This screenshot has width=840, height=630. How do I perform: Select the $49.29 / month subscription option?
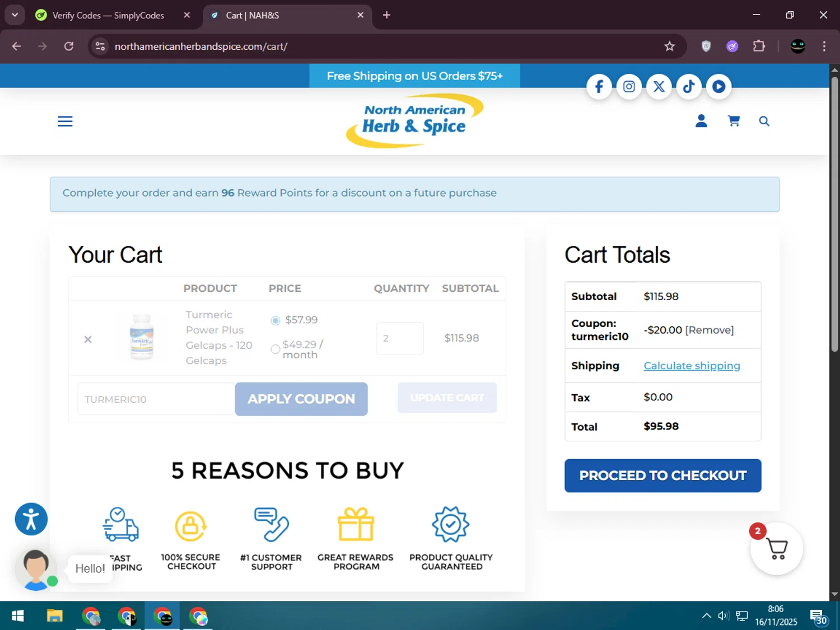point(275,349)
